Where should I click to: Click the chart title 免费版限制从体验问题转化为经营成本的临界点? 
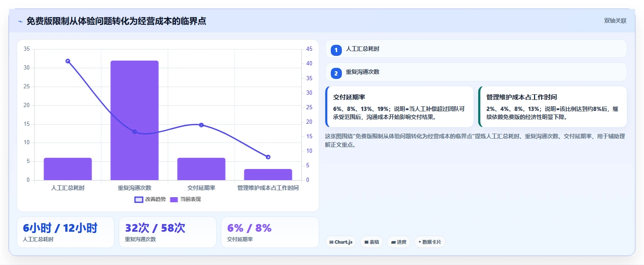coord(116,21)
